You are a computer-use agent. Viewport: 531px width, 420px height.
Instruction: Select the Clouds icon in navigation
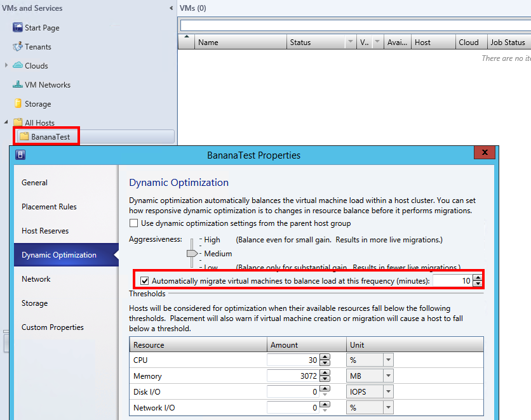18,65
